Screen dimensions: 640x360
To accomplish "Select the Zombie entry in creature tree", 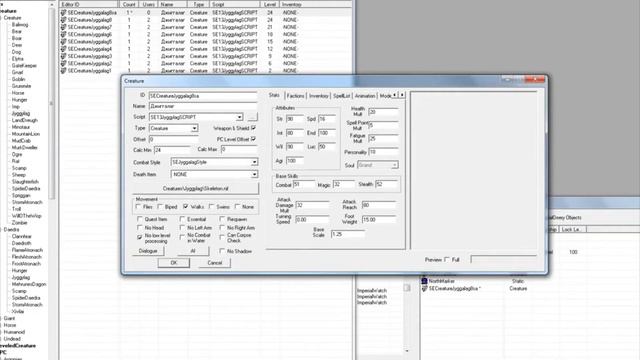I will [19, 222].
